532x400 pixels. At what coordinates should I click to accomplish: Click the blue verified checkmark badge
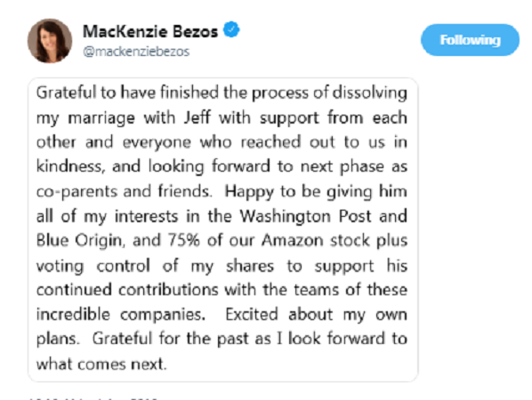click(231, 30)
